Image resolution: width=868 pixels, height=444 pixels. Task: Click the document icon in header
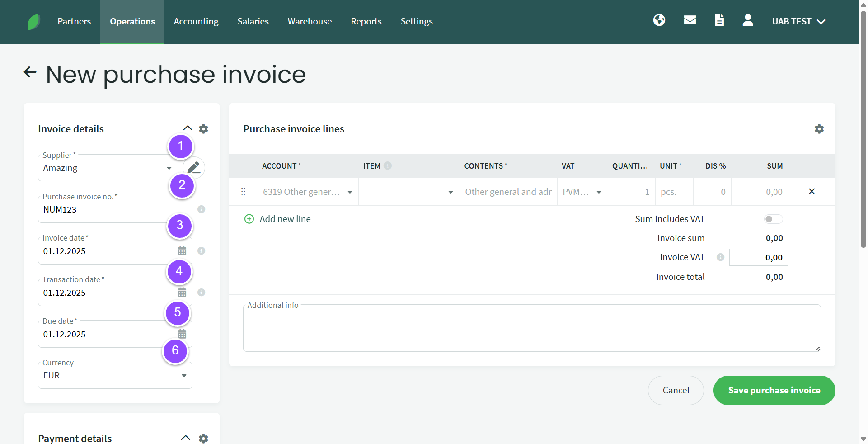[719, 20]
